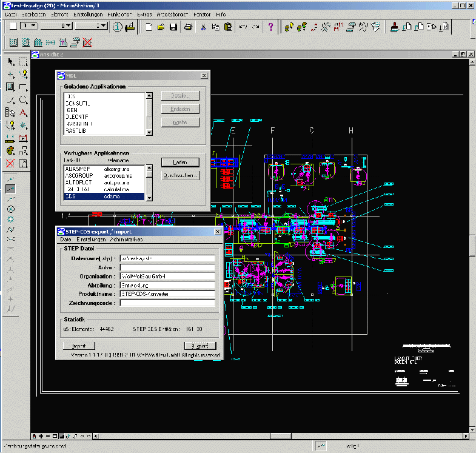Click the Import button in STEP-CDS dialog
Image resolution: width=476 pixels, height=453 pixels.
click(79, 346)
